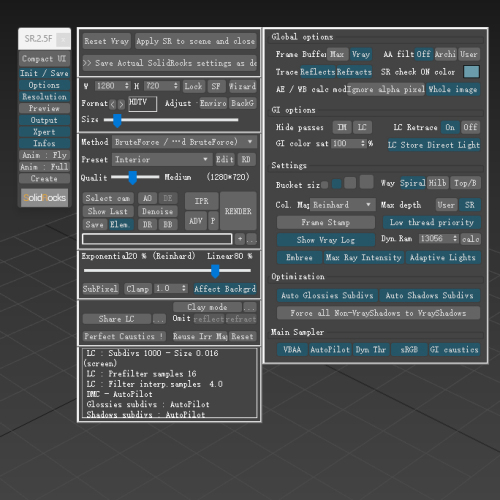Open the Method BruteForce dropdown
The height and width of the screenshot is (500, 500).
tap(184, 142)
